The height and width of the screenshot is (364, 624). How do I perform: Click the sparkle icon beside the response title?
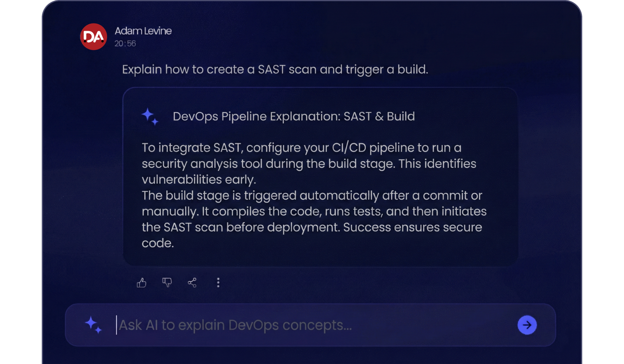[x=150, y=116]
